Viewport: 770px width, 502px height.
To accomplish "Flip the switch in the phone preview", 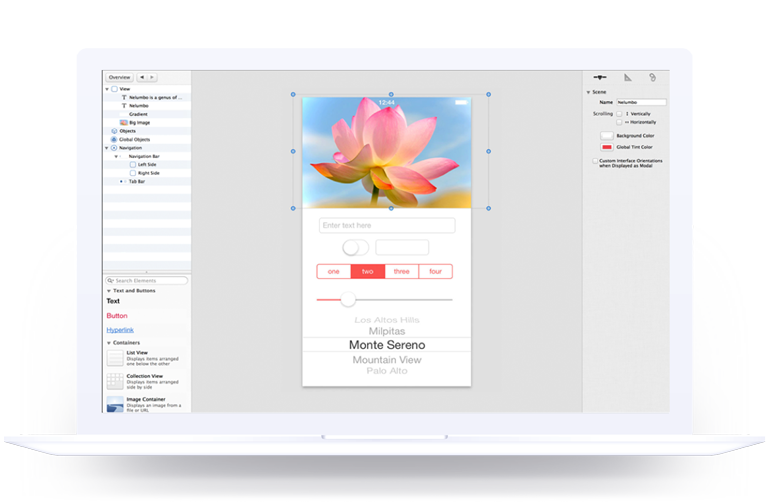I will click(x=355, y=247).
